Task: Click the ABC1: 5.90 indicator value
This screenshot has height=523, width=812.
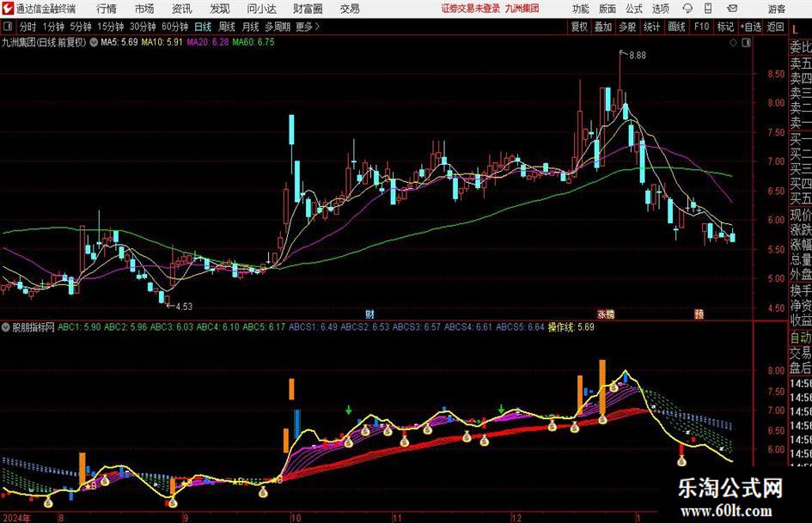Action: (79, 327)
